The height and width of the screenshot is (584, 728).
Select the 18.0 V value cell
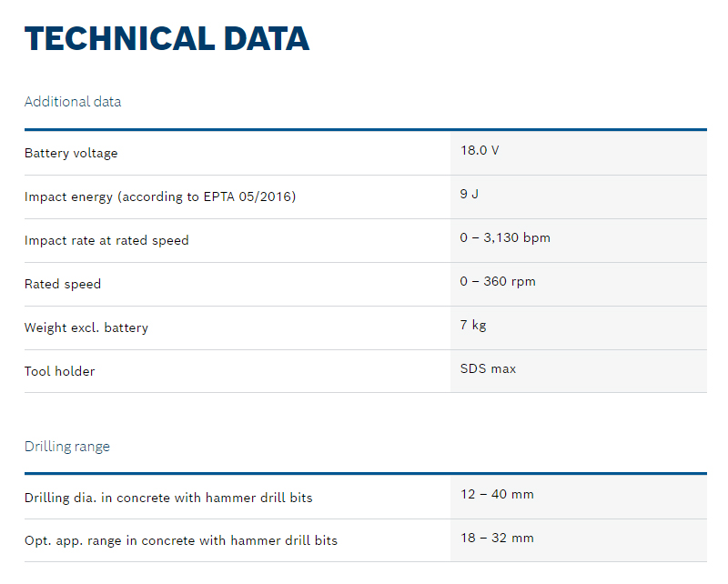click(x=480, y=150)
